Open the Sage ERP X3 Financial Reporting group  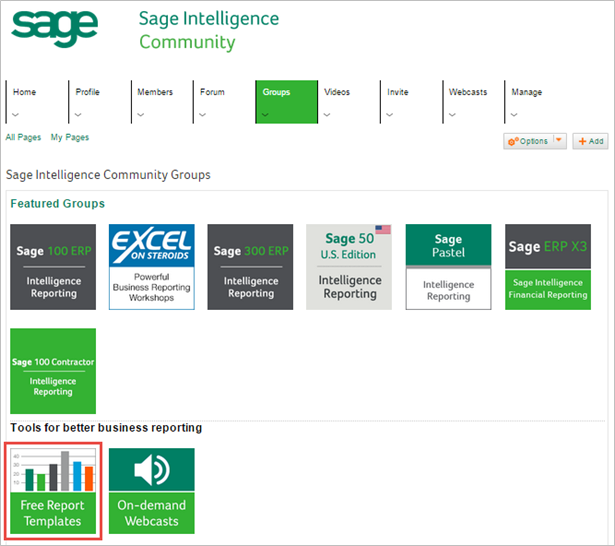tap(548, 267)
